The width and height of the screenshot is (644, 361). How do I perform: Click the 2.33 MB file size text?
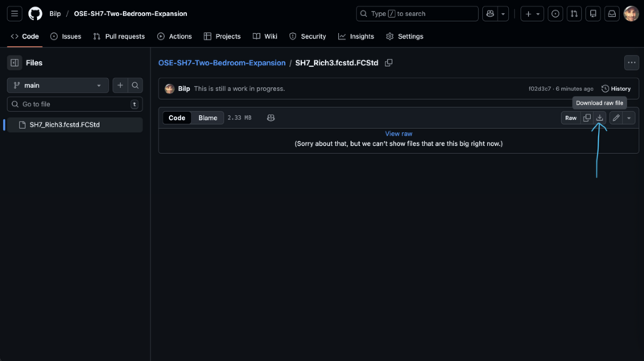coord(239,118)
